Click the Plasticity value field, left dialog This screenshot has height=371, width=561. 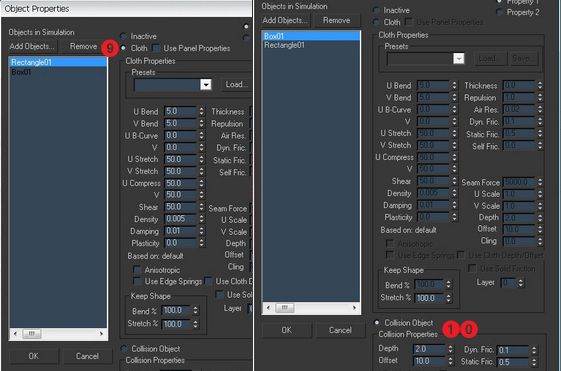(180, 243)
